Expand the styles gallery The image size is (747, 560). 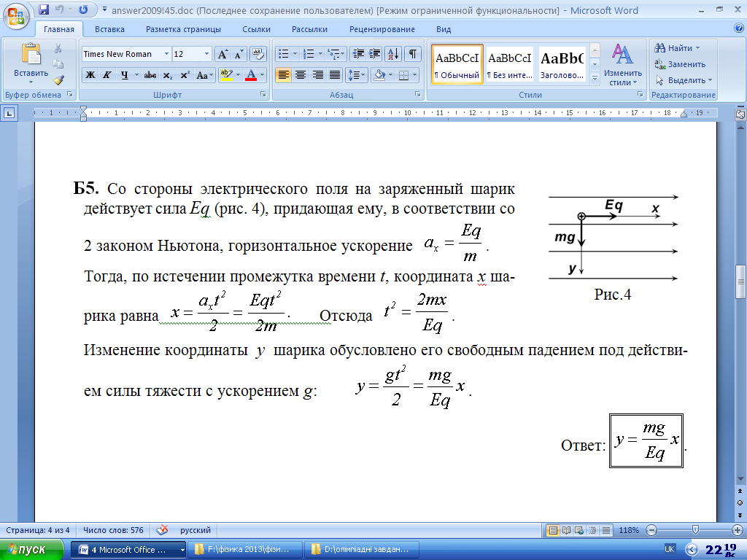(x=595, y=79)
